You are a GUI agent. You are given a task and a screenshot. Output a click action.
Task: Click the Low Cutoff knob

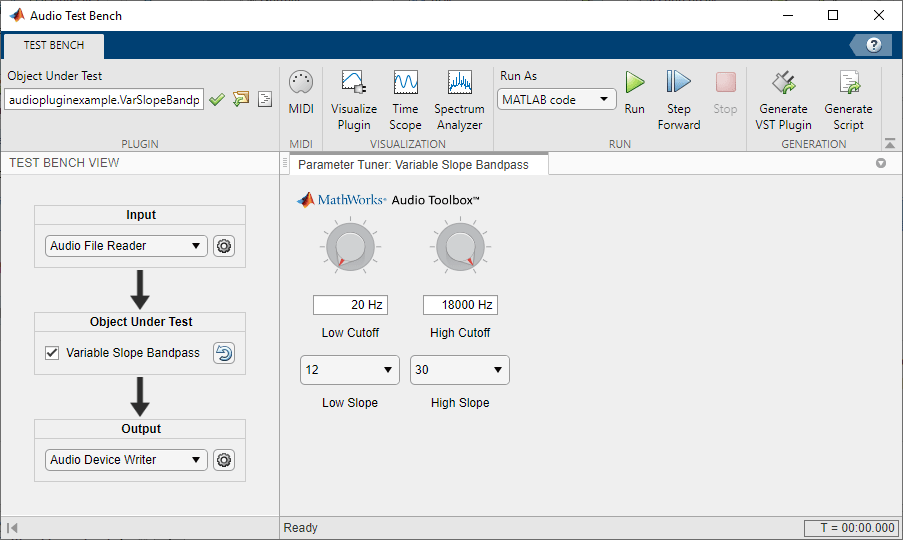[x=350, y=248]
